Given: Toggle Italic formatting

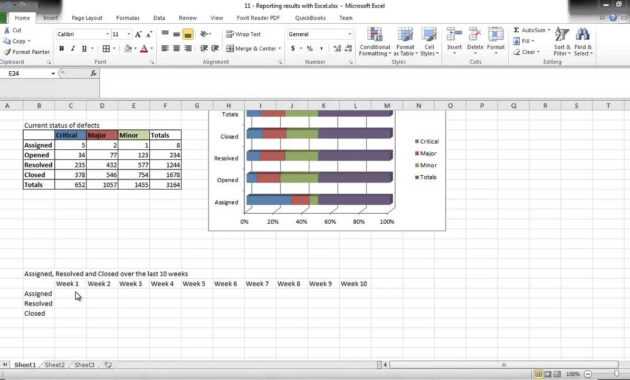Looking at the screenshot, I should coord(73,49).
